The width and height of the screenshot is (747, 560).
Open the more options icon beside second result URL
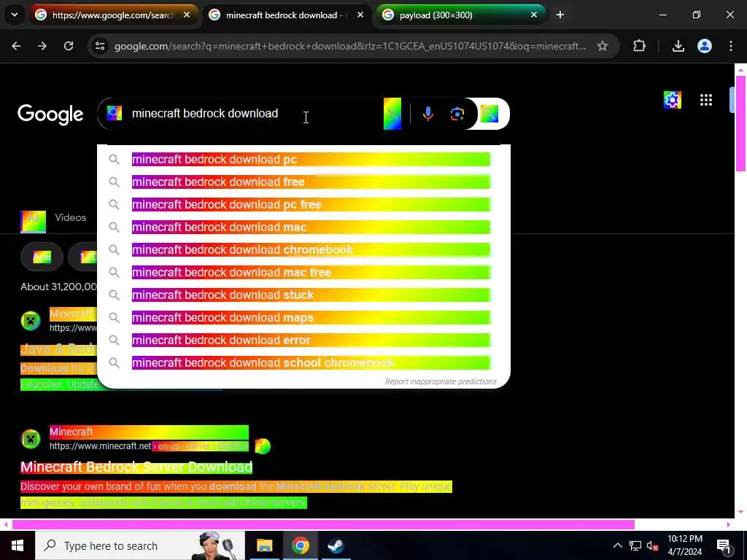point(263,446)
